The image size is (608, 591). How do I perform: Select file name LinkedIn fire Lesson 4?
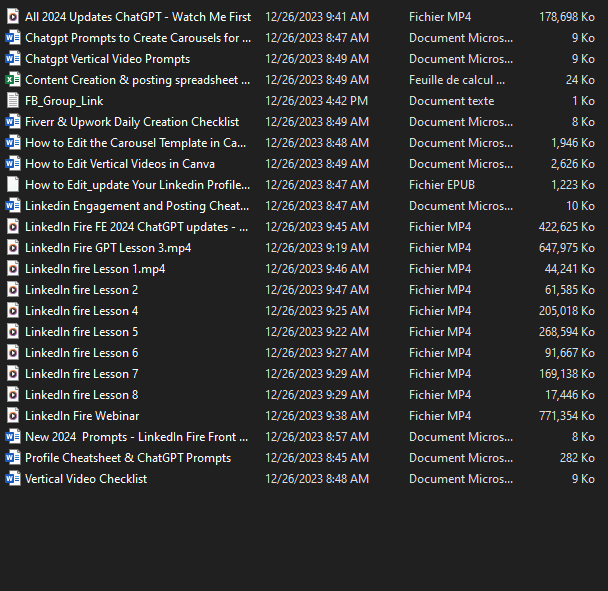click(x=81, y=311)
